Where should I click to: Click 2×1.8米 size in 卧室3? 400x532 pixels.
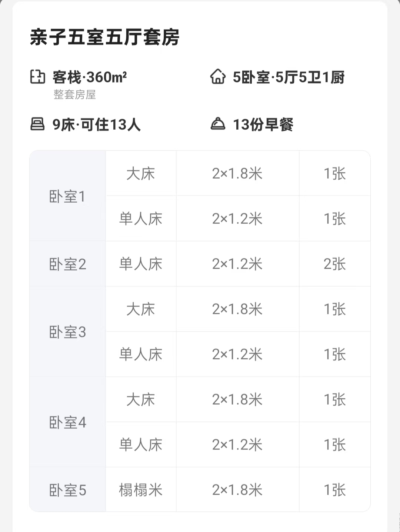coord(237,309)
